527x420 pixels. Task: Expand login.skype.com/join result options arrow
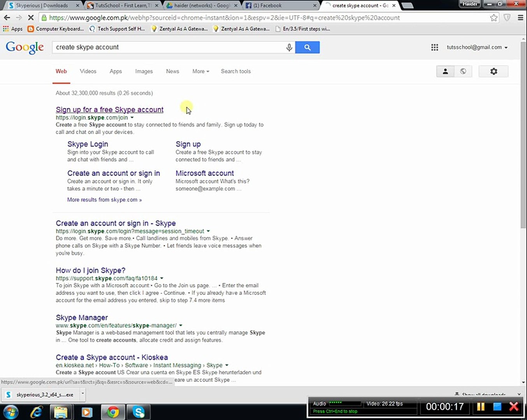pos(132,117)
